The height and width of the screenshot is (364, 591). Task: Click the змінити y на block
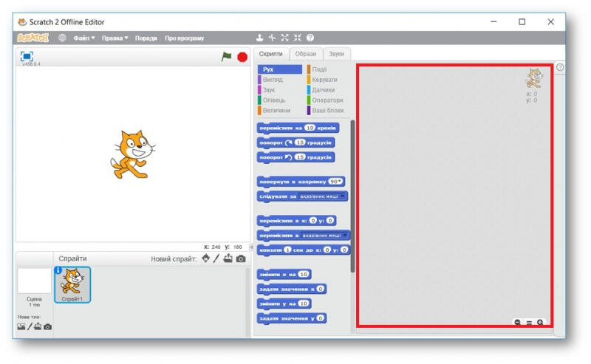pyautogui.click(x=284, y=303)
